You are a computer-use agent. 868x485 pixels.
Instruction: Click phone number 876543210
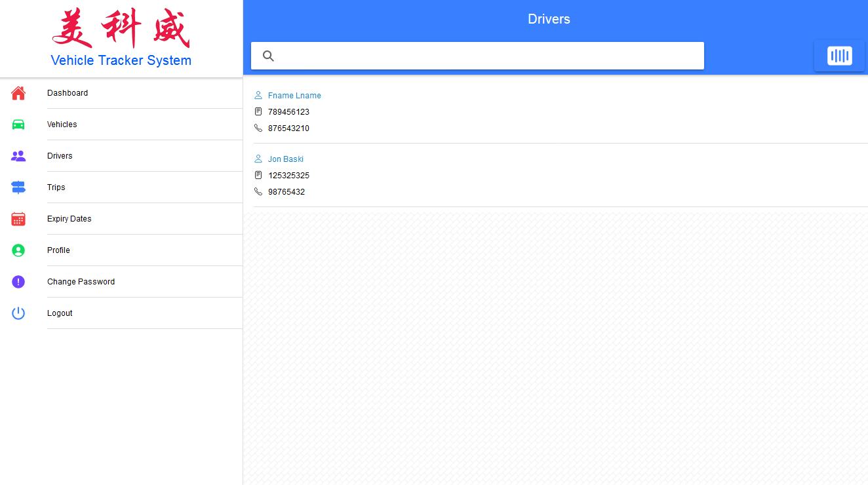(288, 128)
